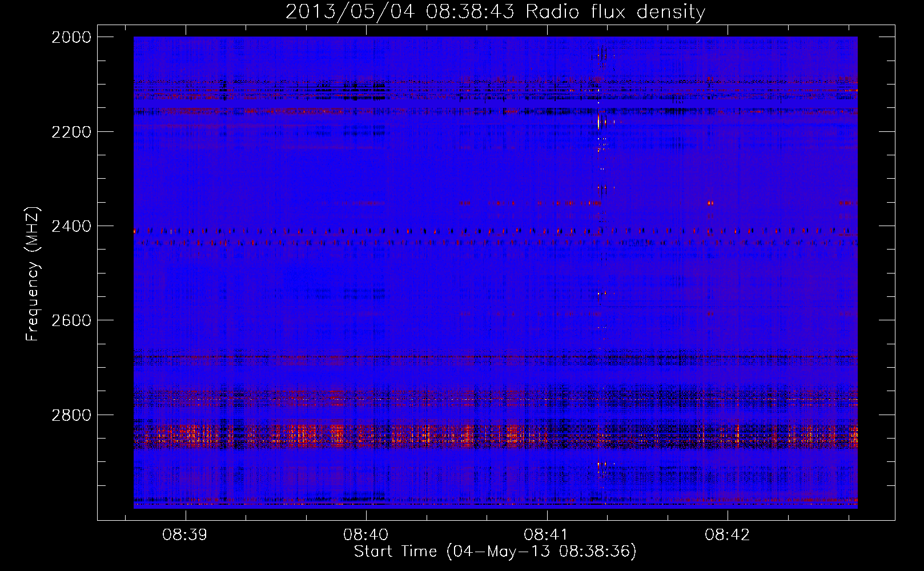924x571 pixels.
Task: Click the plot title 'Radio flux density'
Action: pos(616,12)
